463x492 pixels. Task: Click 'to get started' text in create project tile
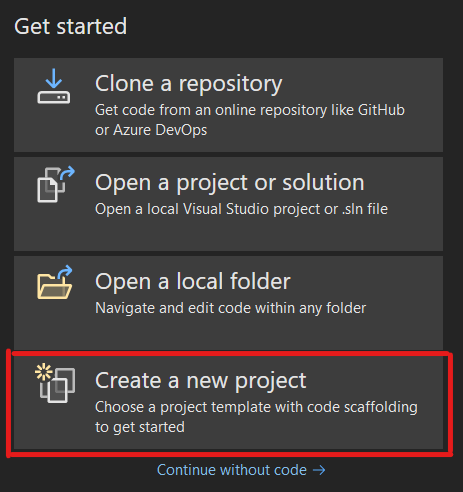coord(140,427)
